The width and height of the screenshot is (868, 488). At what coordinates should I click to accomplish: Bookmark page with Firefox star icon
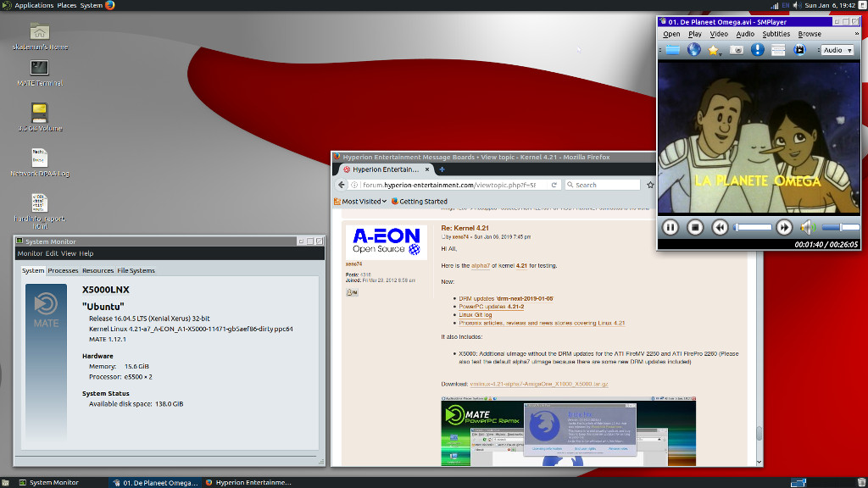click(x=650, y=185)
